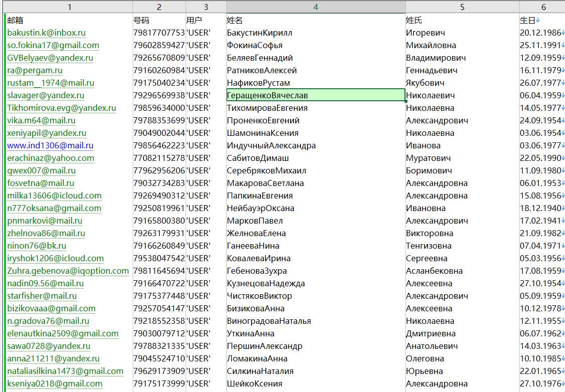This screenshot has height=392, width=565.
Task: Select the cell ИндучныйАлександра
Action: (x=316, y=145)
